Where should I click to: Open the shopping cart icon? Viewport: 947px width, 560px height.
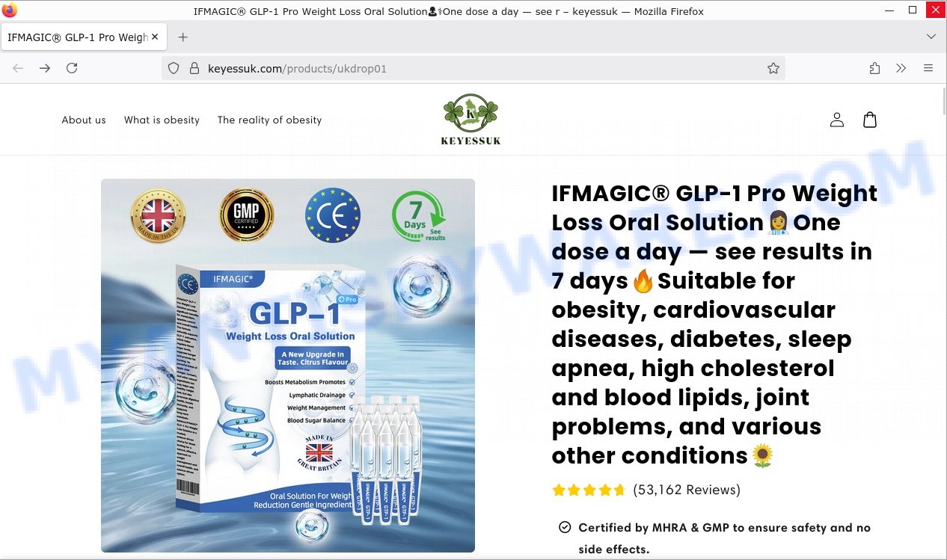[870, 120]
